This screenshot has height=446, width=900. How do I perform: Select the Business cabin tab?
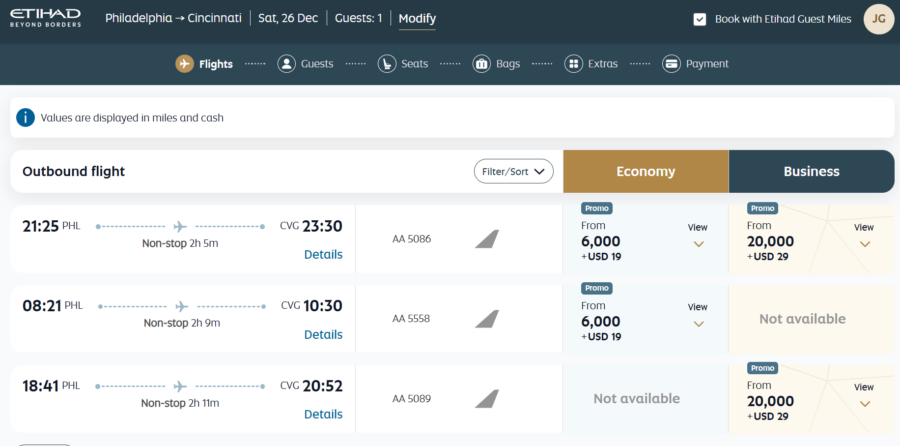coord(812,172)
